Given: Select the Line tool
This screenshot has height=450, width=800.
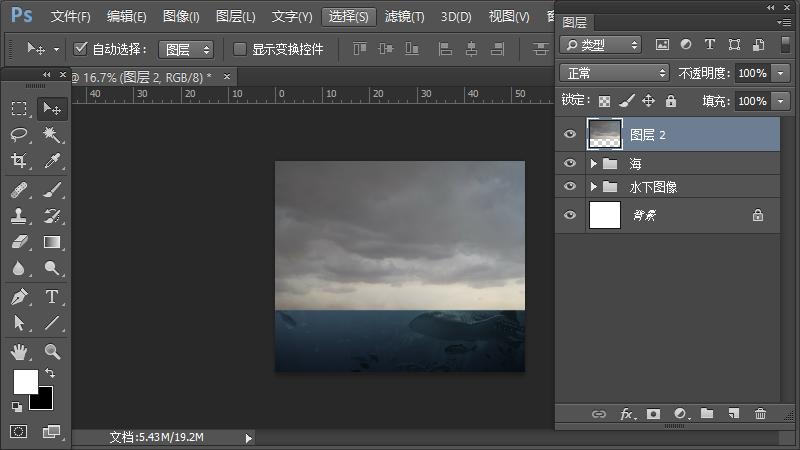Looking at the screenshot, I should [x=52, y=322].
